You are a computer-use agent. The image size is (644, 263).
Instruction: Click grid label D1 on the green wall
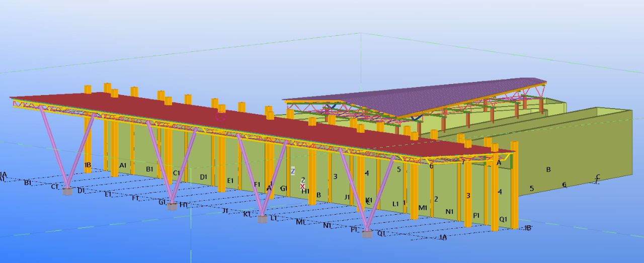point(203,177)
